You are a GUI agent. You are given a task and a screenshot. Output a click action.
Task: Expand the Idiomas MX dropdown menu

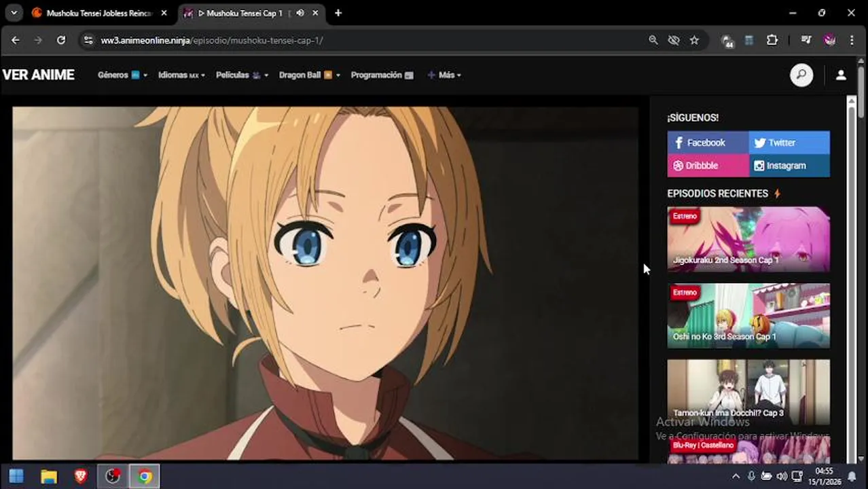pos(181,75)
